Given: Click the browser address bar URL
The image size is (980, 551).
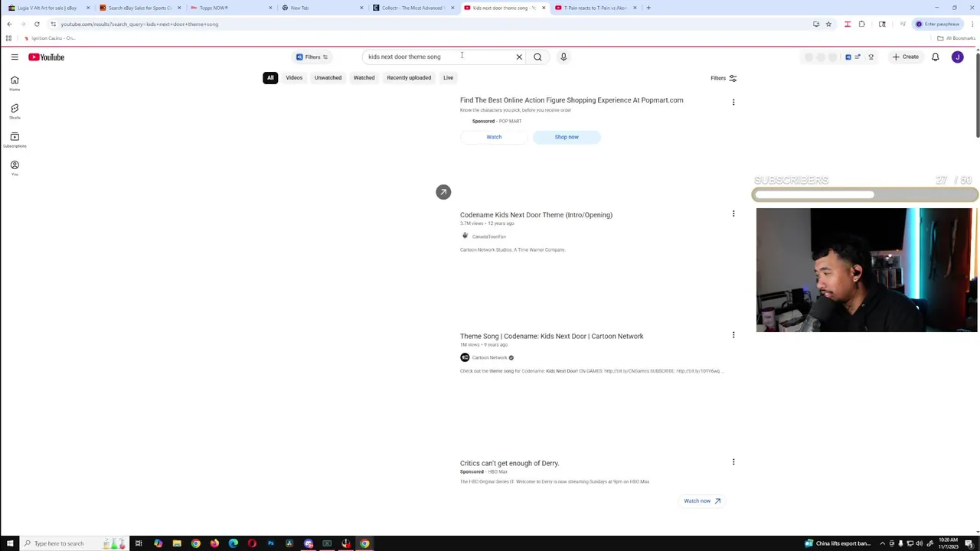Looking at the screenshot, I should (x=139, y=24).
